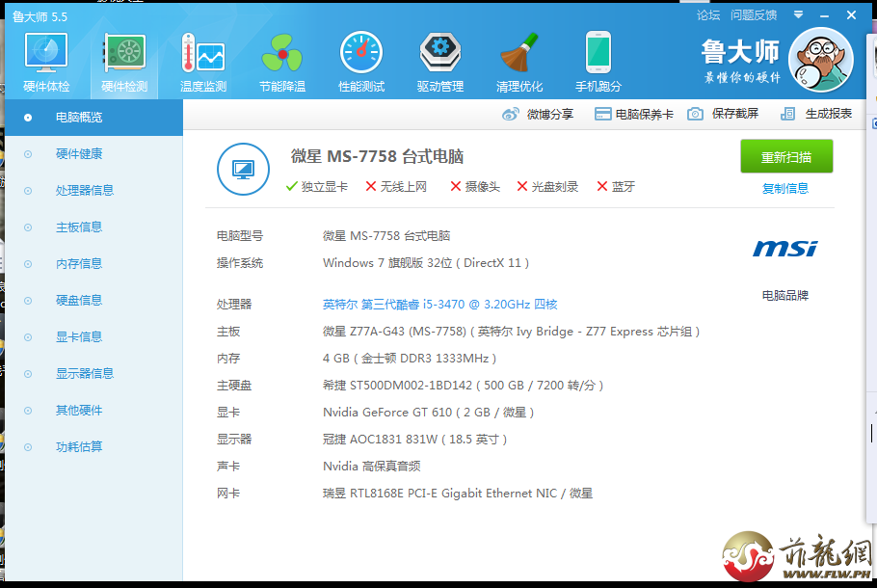Image resolution: width=877 pixels, height=588 pixels.
Task: Click the 4 GB 金士顿 DDR3 memory value
Action: [410, 358]
